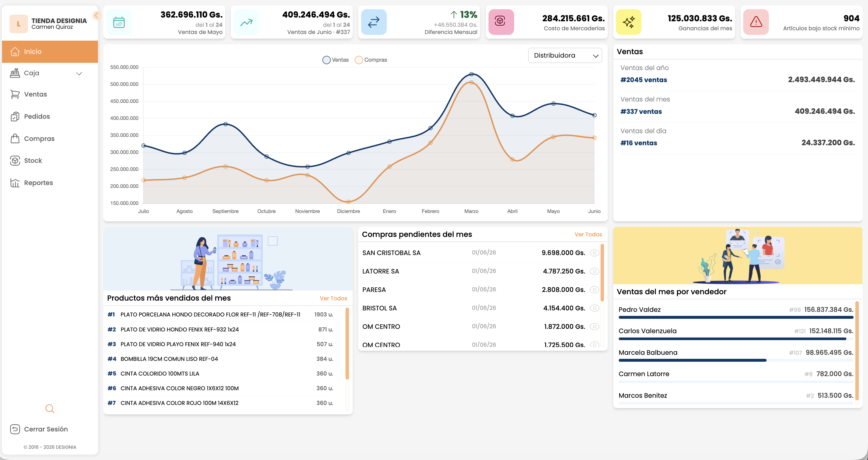Viewport: 868px width, 460px height.
Task: Click Ver Todos for Compras pendientes
Action: 588,235
